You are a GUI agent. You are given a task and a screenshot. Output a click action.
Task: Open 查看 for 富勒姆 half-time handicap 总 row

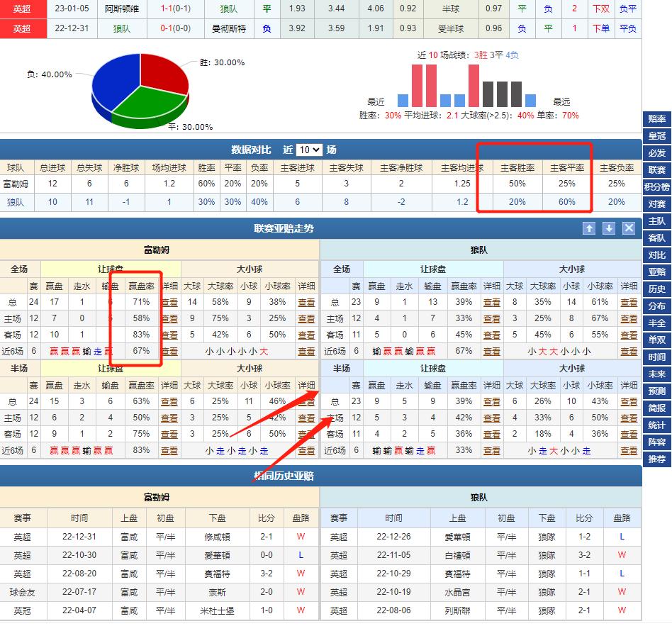169,402
